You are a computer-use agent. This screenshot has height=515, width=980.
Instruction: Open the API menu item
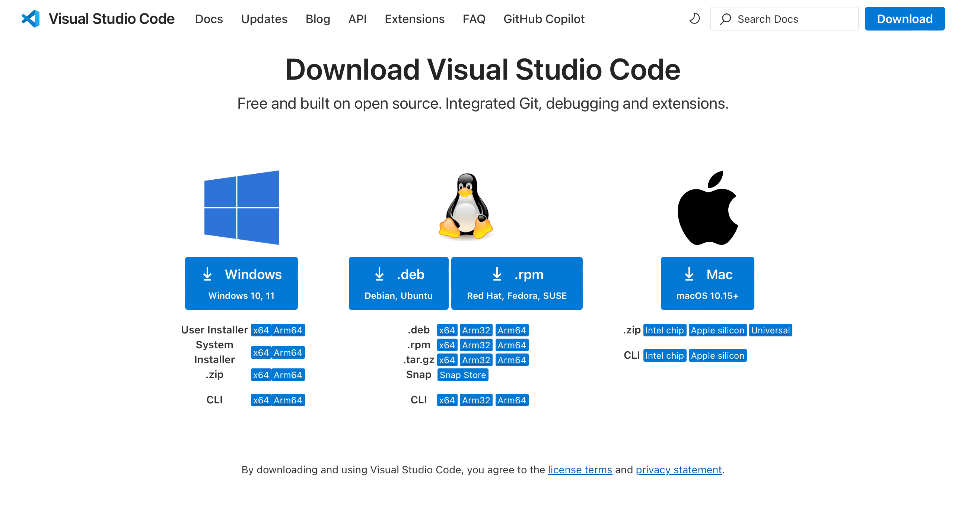[357, 19]
